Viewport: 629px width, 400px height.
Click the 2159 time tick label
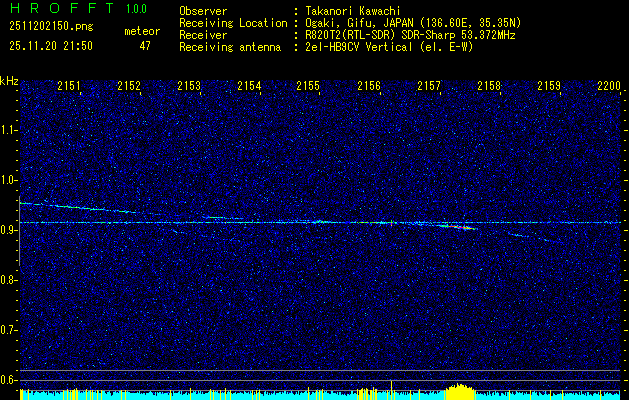[x=549, y=87]
